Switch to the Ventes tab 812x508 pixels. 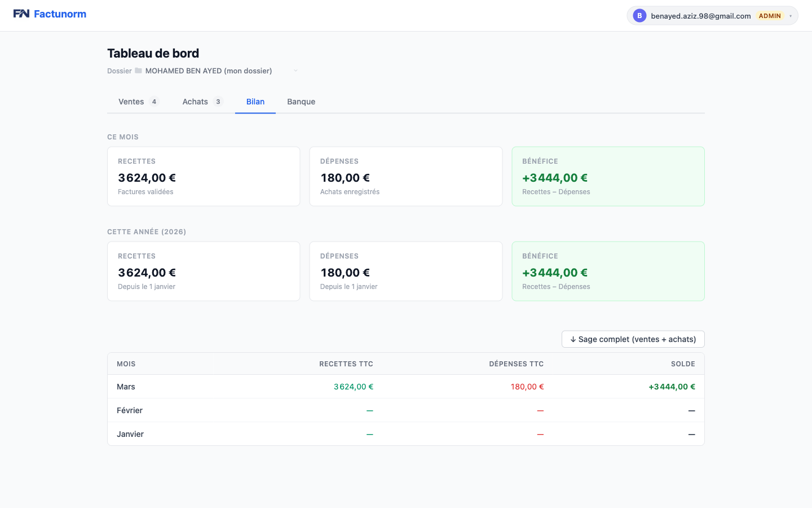(x=131, y=102)
